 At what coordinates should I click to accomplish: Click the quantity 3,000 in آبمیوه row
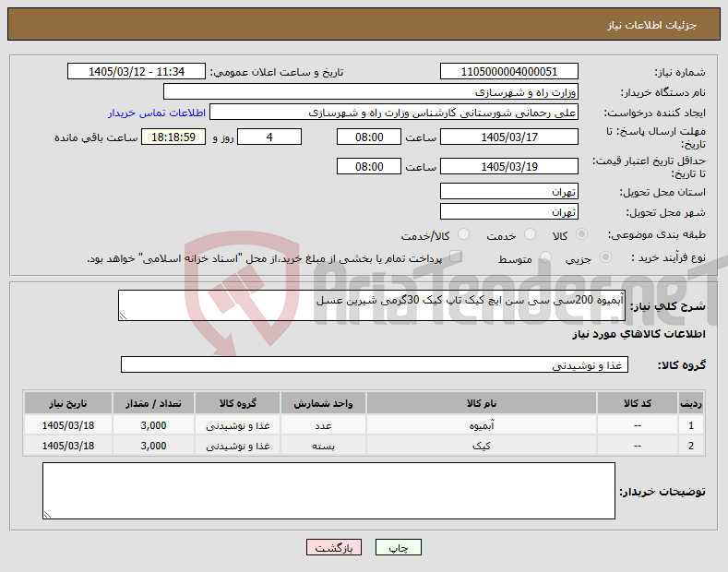[153, 425]
